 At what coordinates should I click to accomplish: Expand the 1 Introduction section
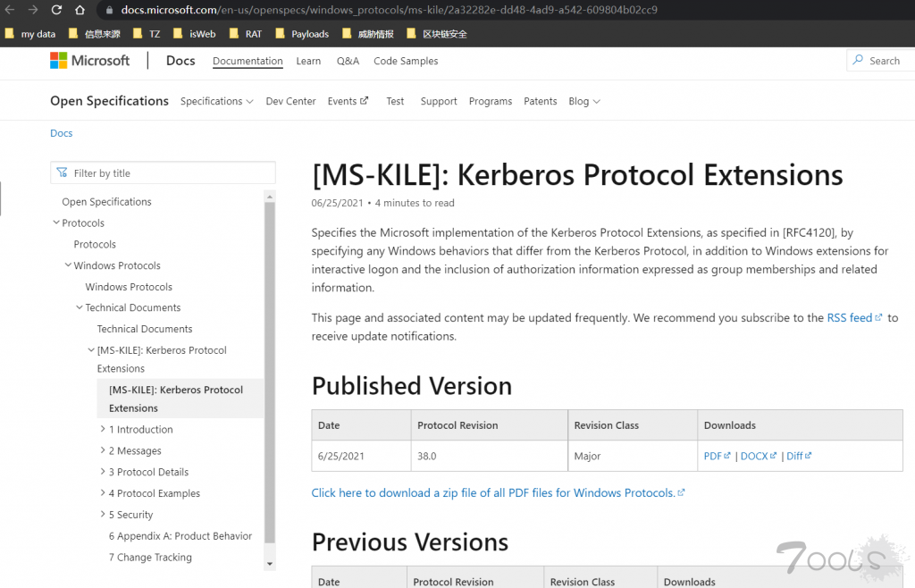103,429
